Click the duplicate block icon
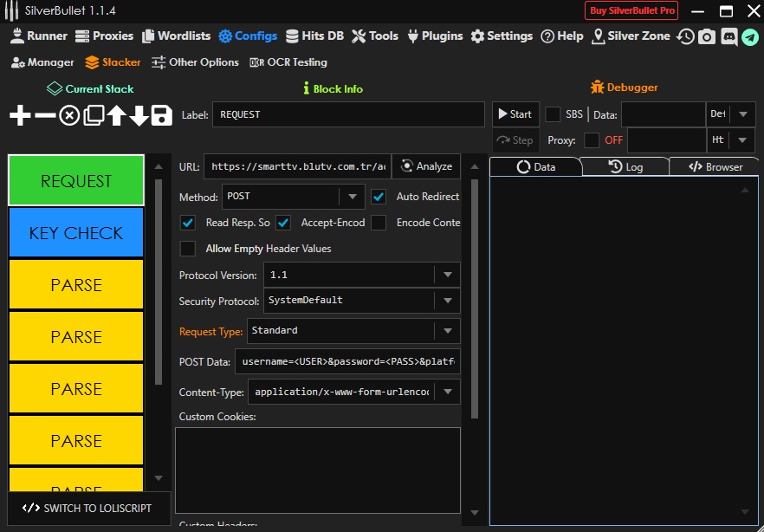Viewport: 764px width, 532px height. click(x=94, y=115)
